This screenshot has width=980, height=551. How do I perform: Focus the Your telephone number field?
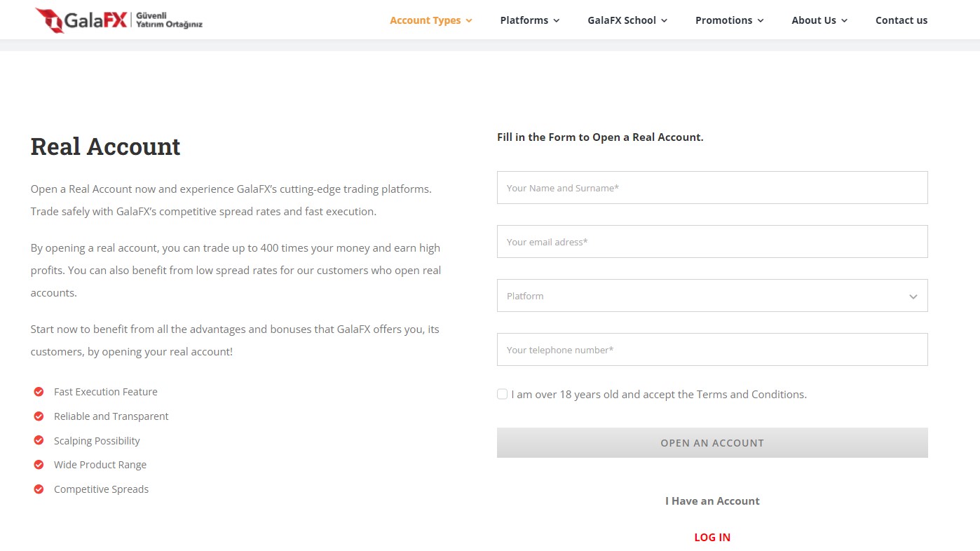[712, 350]
